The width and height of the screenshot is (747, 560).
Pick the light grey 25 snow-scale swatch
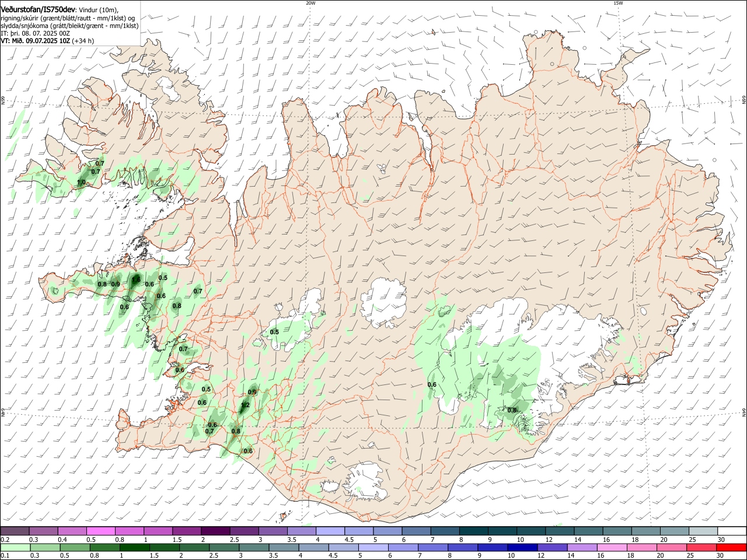pyautogui.click(x=703, y=531)
